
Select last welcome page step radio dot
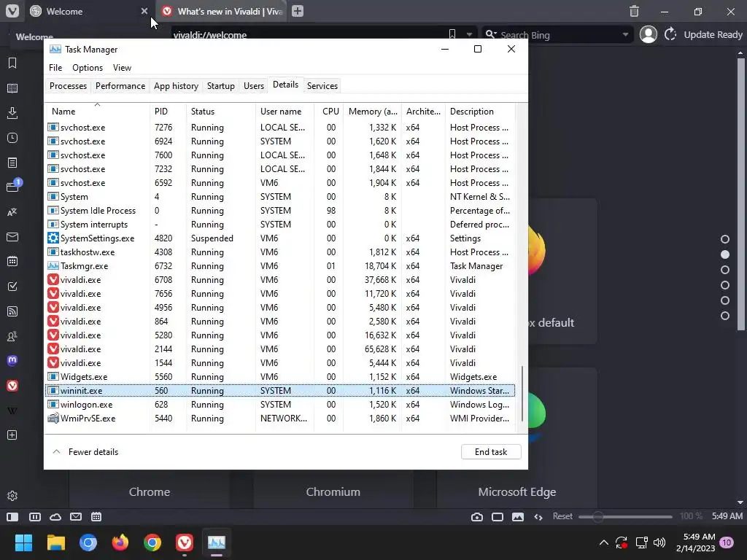point(725,316)
